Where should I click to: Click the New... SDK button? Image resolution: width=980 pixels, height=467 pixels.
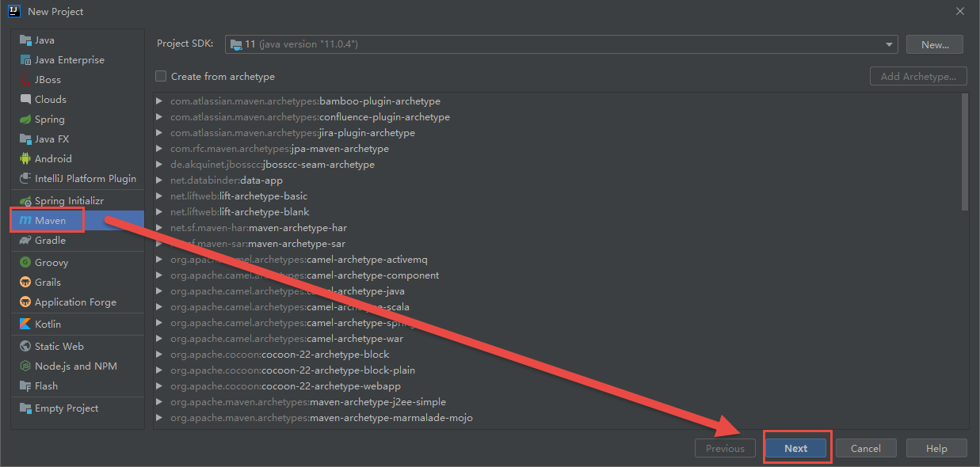pos(935,44)
